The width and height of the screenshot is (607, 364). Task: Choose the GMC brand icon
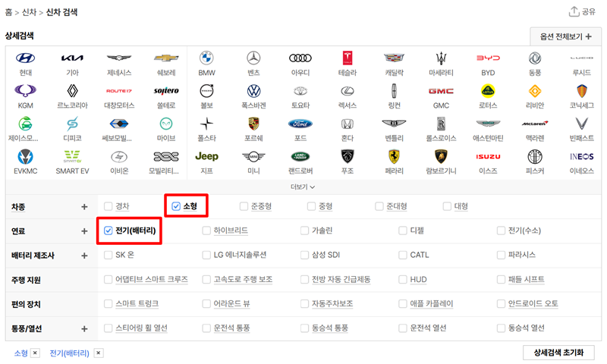click(x=441, y=91)
